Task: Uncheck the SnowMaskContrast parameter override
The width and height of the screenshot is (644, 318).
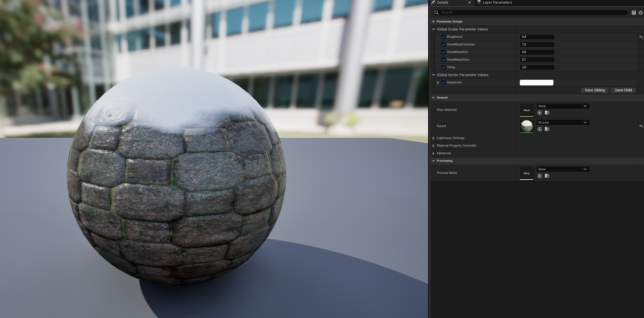Action: coord(443,45)
